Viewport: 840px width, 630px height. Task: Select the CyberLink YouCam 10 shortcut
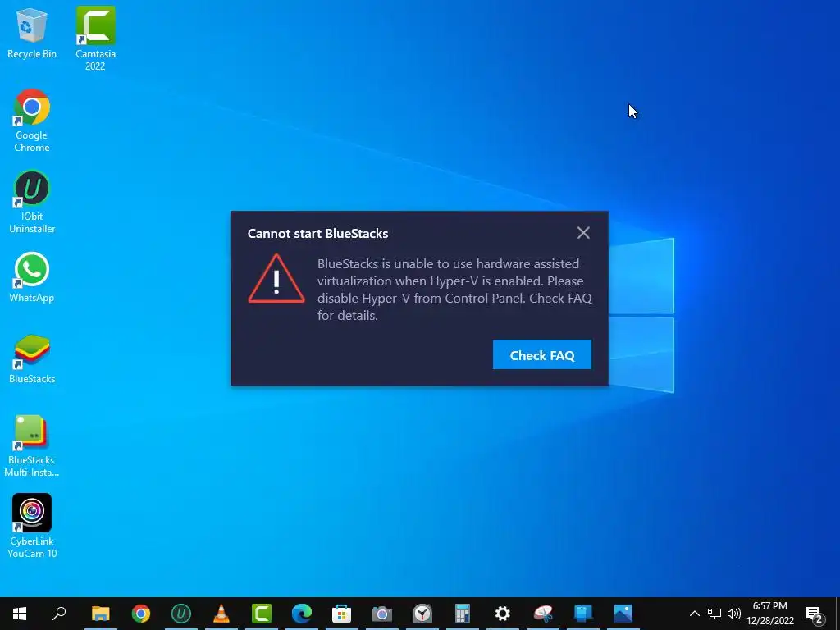click(32, 526)
